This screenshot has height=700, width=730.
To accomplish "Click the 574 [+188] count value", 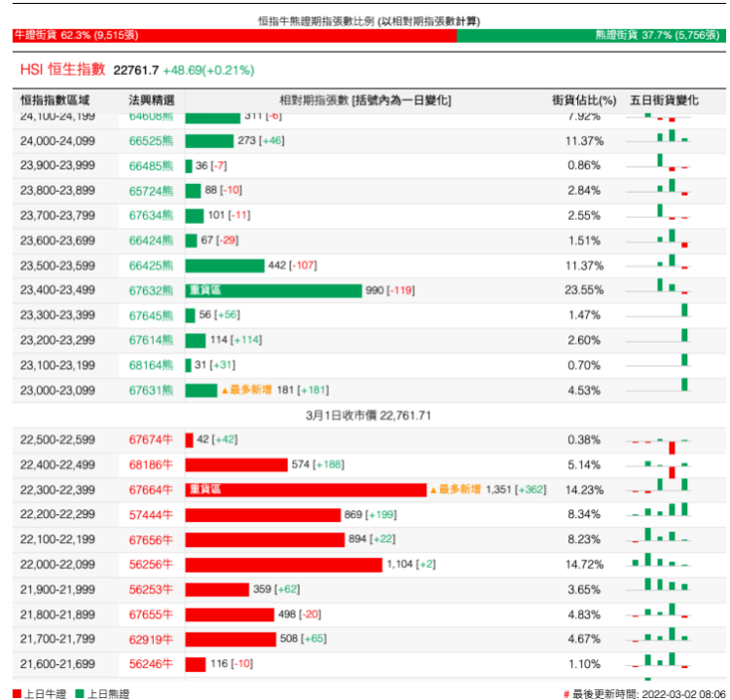I will pyautogui.click(x=318, y=464).
